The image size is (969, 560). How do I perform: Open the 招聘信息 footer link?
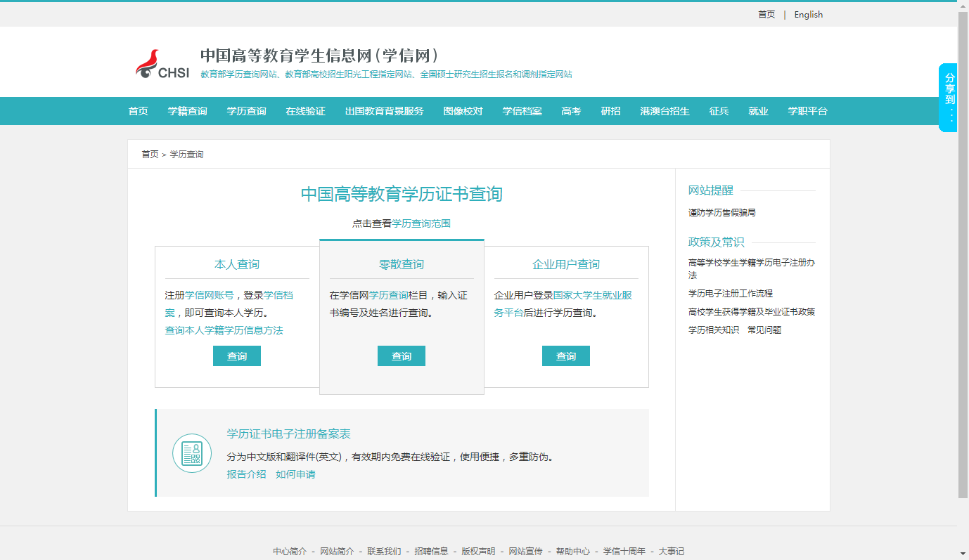pos(431,552)
